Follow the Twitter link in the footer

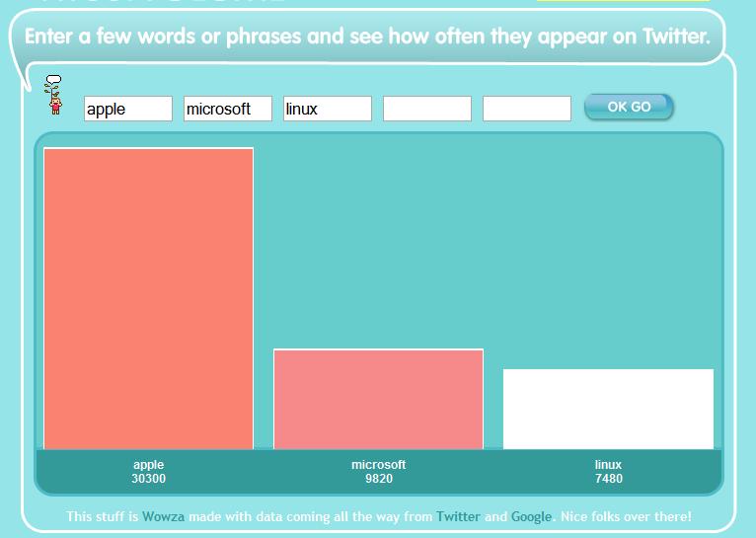(x=458, y=516)
